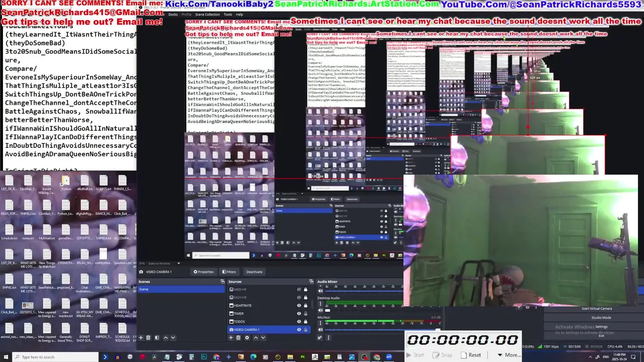Open Photoshop from the taskbar
Image resolution: width=644 pixels, height=362 pixels.
[x=204, y=357]
